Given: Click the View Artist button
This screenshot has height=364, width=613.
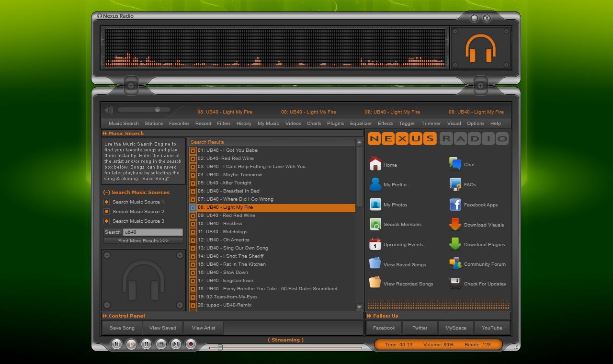Looking at the screenshot, I should [x=204, y=328].
